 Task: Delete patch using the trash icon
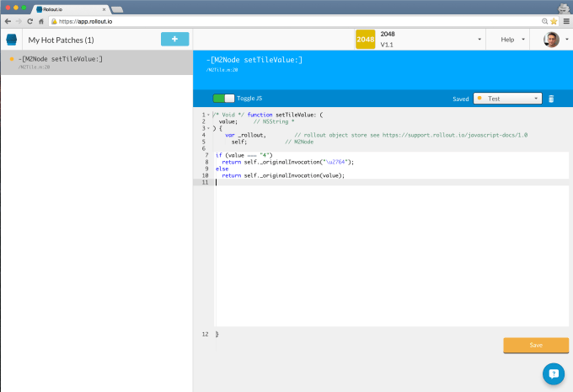551,99
